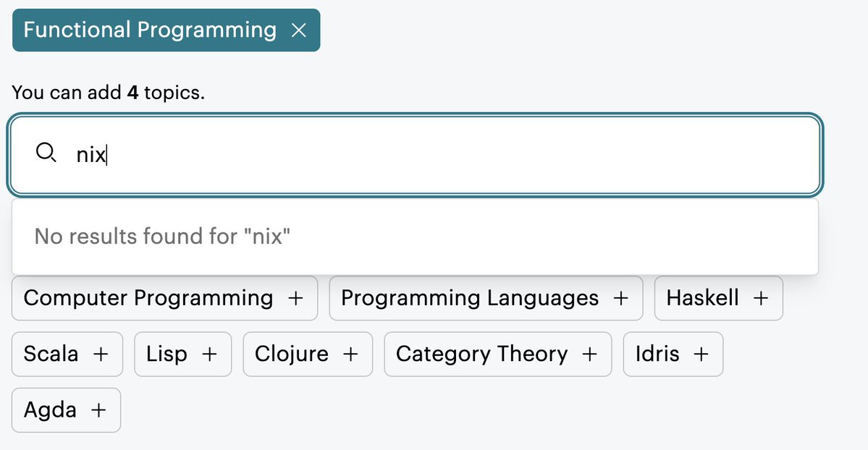Add the Agda topic

[66, 410]
